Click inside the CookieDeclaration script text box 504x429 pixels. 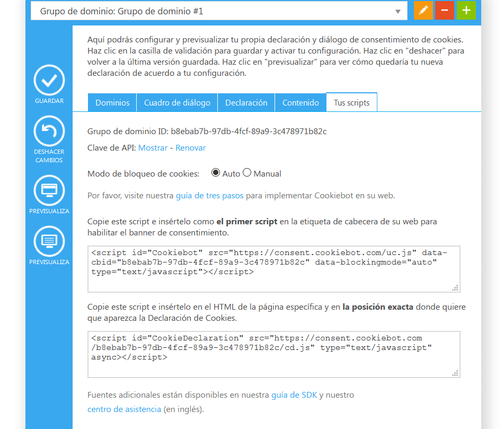coord(274,354)
